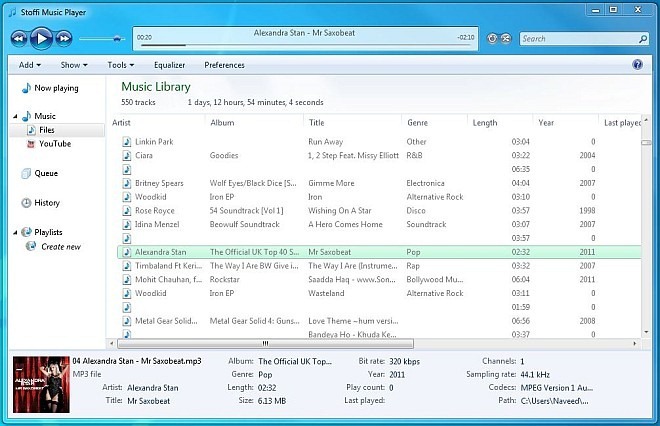Click the vertical scrollbar down arrow
This screenshot has width=660, height=426.
point(646,332)
